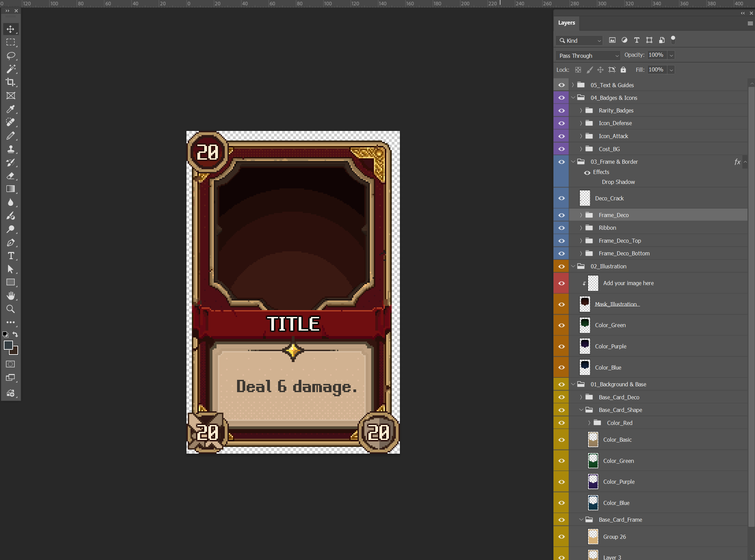This screenshot has width=755, height=560.
Task: Filter layers by type layers icon
Action: (x=637, y=40)
